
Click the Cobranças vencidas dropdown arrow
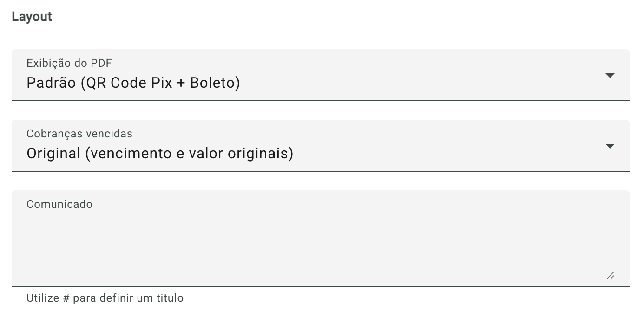click(x=610, y=146)
